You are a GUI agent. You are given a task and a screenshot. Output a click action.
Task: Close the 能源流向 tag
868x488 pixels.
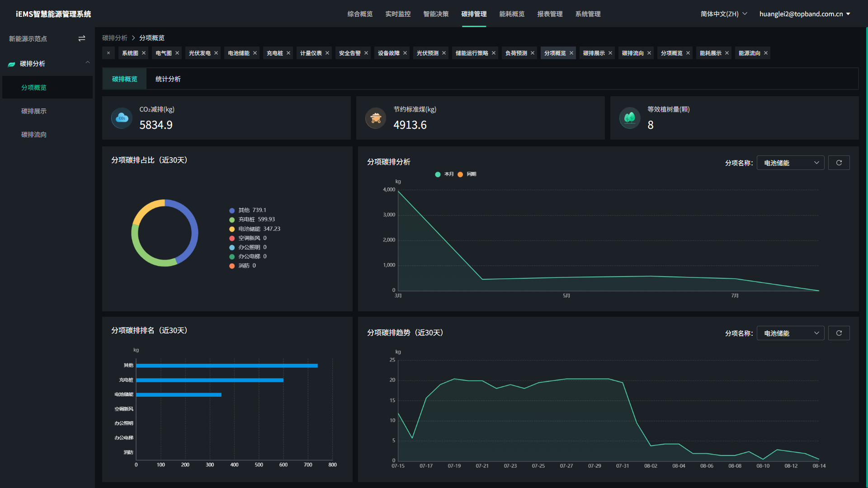[x=766, y=53]
